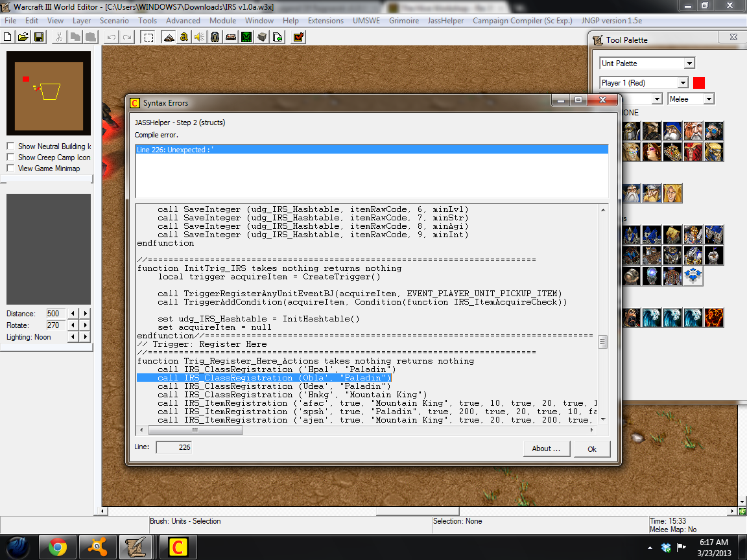This screenshot has width=747, height=560.
Task: Open the UMSWE menu
Action: 366,21
